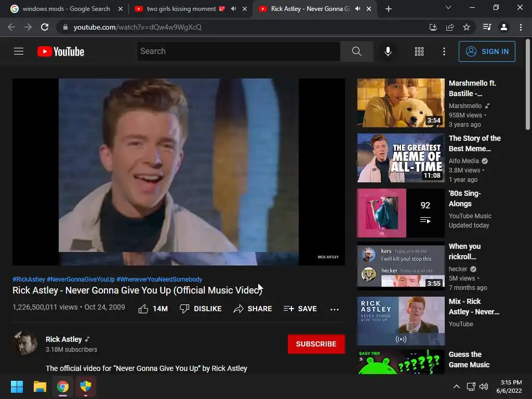This screenshot has width=532, height=399.
Task: Click the YouTube search input field
Action: click(x=238, y=51)
